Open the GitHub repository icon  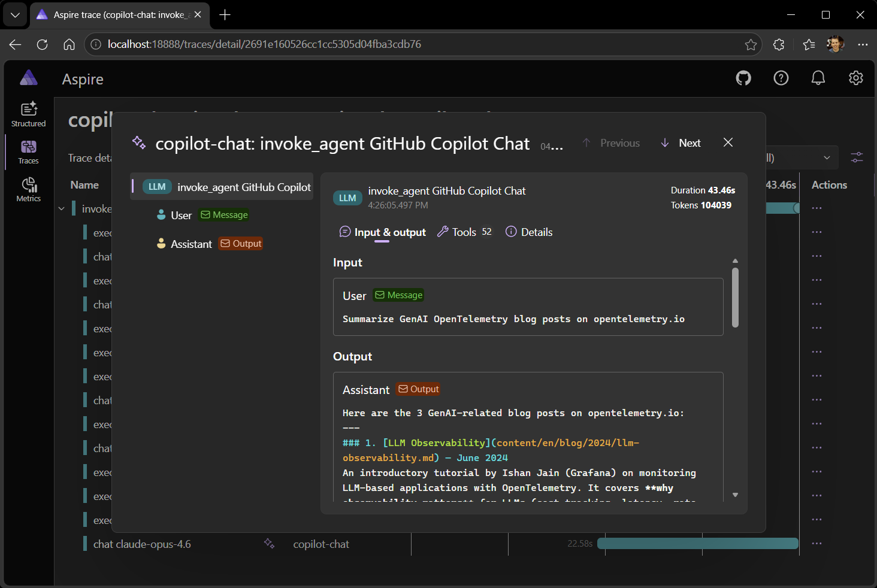click(743, 78)
